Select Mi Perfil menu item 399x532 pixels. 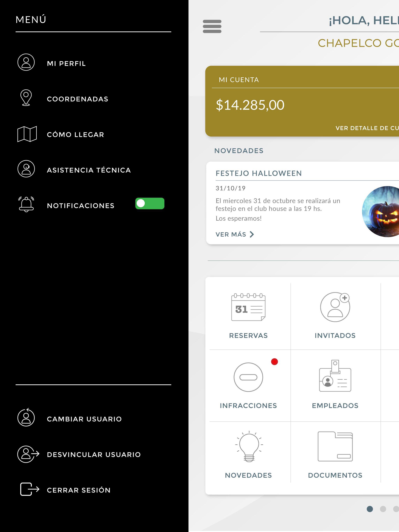click(66, 63)
